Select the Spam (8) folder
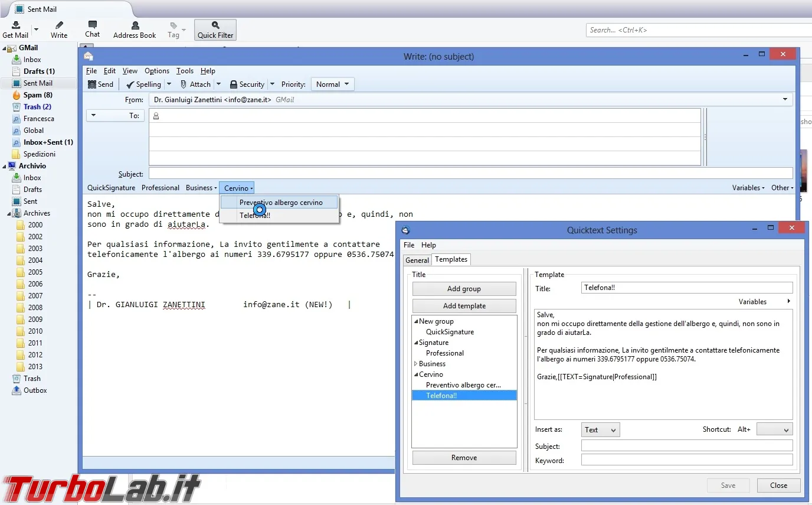This screenshot has height=505, width=812. 38,95
